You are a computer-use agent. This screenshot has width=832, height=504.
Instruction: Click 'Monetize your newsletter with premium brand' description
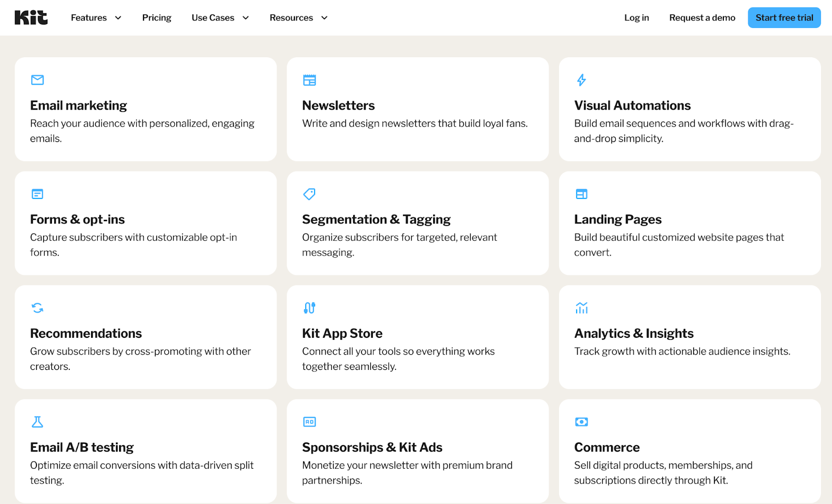coord(407,473)
